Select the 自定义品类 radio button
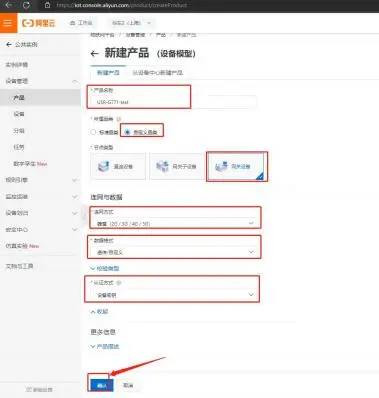This screenshot has height=398, width=379. (x=127, y=132)
